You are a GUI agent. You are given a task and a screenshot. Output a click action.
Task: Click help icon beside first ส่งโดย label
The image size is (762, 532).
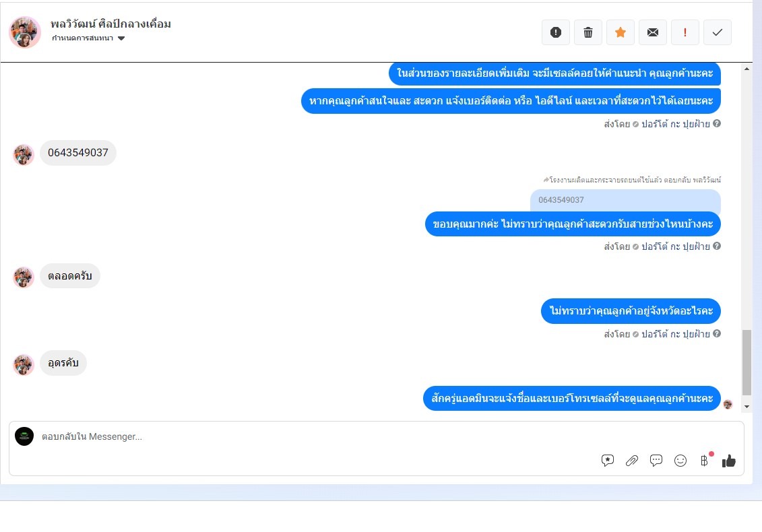click(x=717, y=123)
